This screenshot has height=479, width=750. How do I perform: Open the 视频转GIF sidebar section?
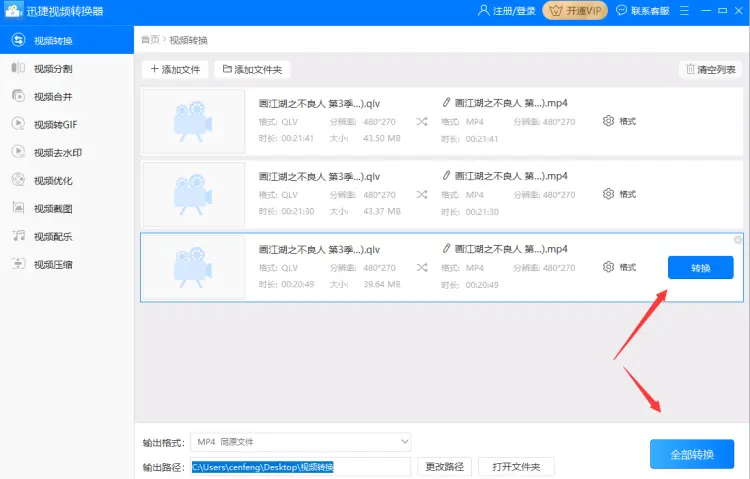click(x=66, y=124)
